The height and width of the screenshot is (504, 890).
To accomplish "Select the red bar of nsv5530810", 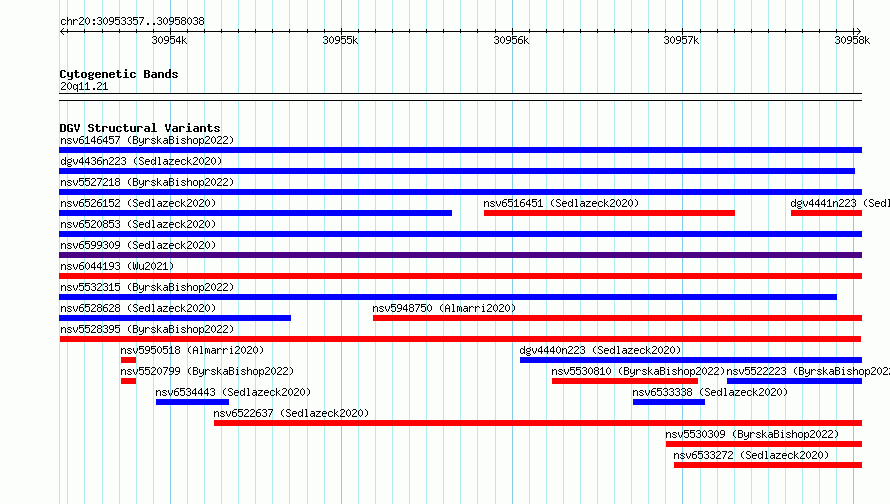I will pos(625,381).
